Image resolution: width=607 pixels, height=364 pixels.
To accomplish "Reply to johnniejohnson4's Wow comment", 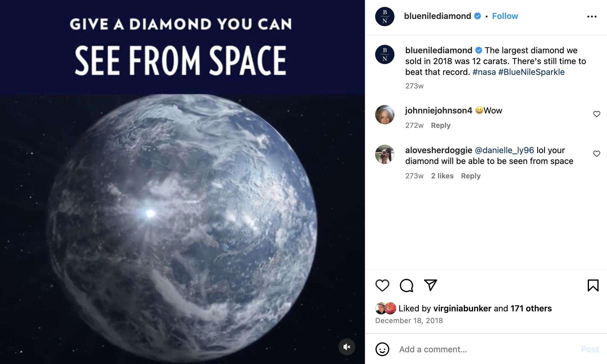I will click(x=441, y=125).
